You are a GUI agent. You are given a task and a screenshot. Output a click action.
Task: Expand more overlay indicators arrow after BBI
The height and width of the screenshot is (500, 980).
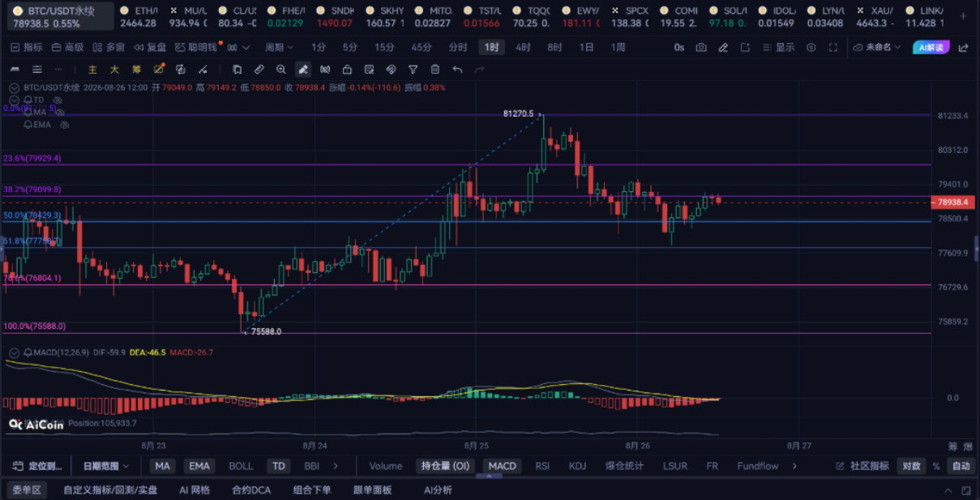(336, 466)
